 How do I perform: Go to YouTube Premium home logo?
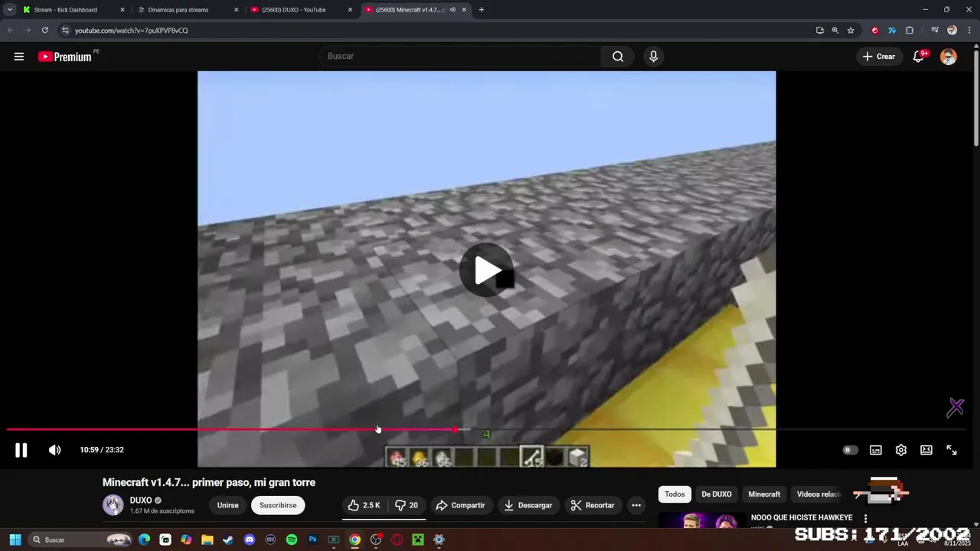66,57
